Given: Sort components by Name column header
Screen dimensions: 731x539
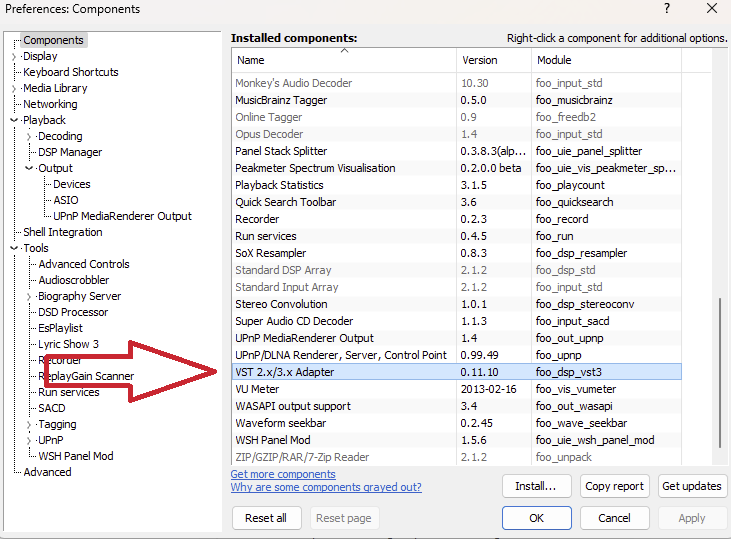Looking at the screenshot, I should 344,60.
